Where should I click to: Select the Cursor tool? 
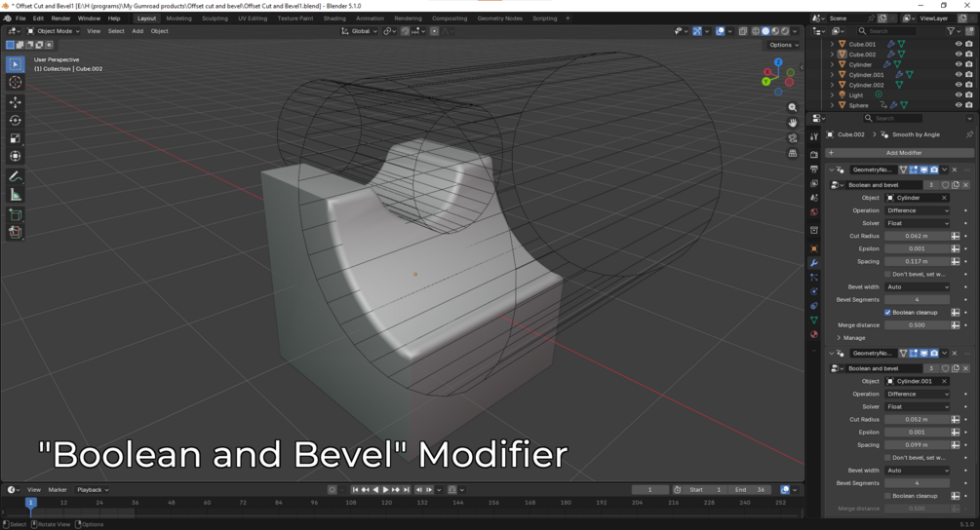(x=15, y=83)
